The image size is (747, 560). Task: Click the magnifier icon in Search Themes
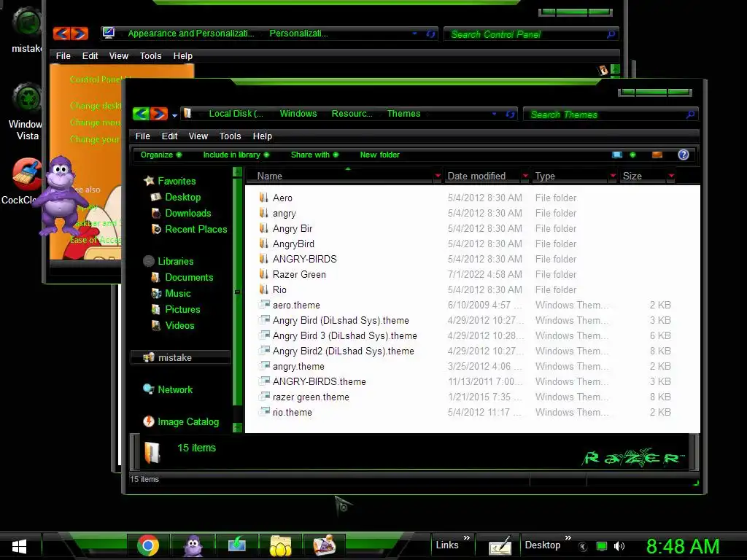[690, 114]
